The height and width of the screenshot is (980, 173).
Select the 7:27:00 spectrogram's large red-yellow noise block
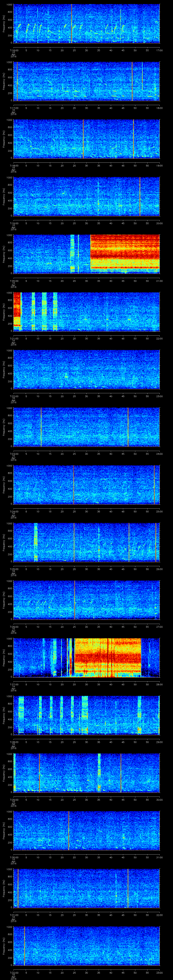(x=108, y=657)
